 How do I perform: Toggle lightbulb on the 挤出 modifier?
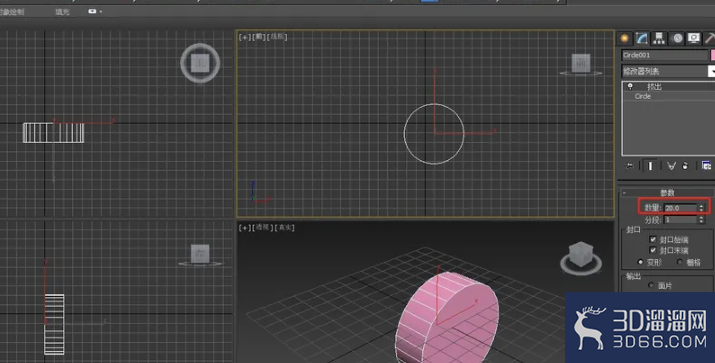coord(630,86)
